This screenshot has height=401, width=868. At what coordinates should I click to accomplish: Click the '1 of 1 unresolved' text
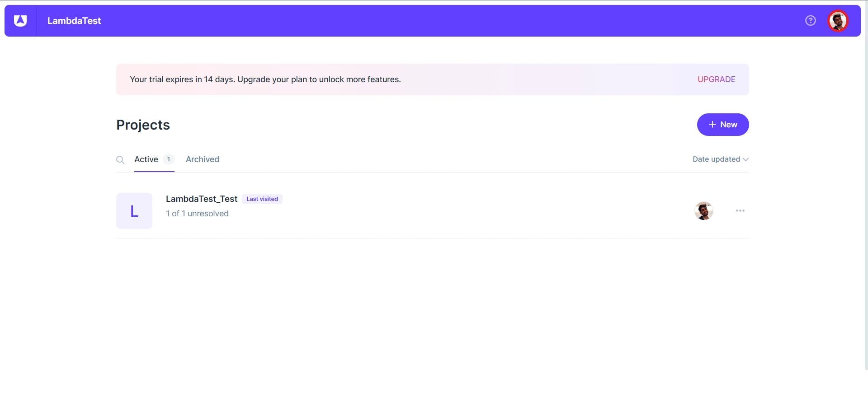point(197,214)
